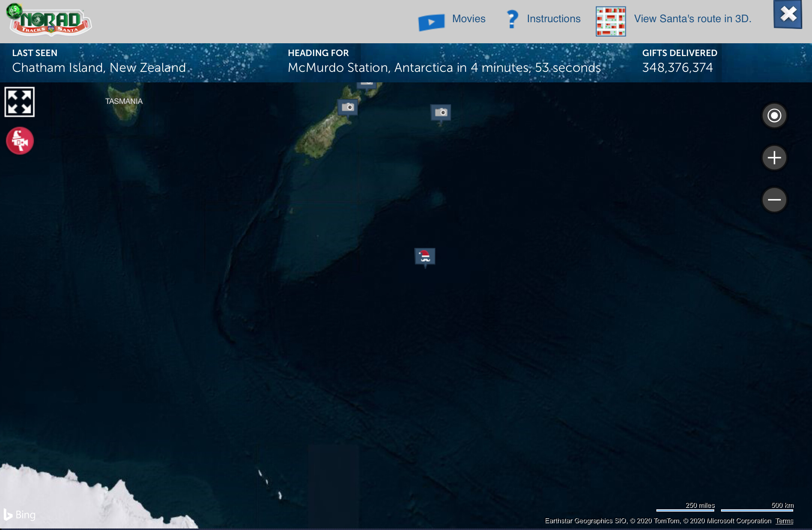Open the map Terms link
The width and height of the screenshot is (812, 530).
(784, 521)
